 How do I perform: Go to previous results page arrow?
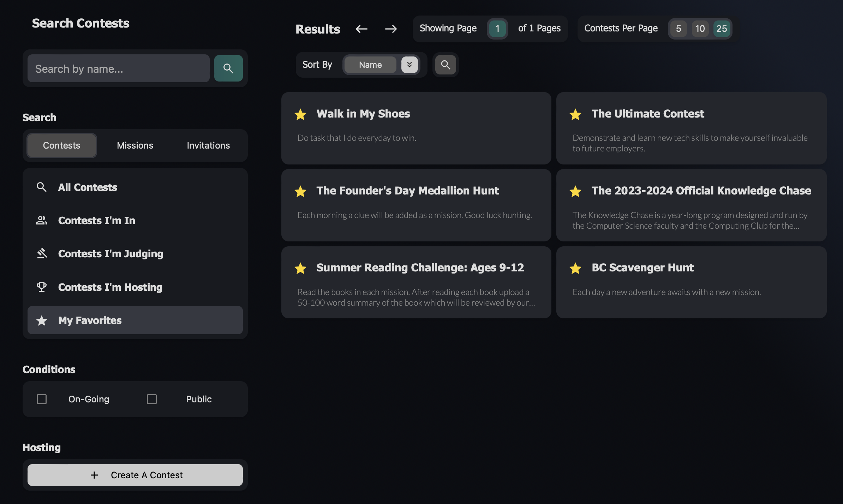tap(361, 29)
